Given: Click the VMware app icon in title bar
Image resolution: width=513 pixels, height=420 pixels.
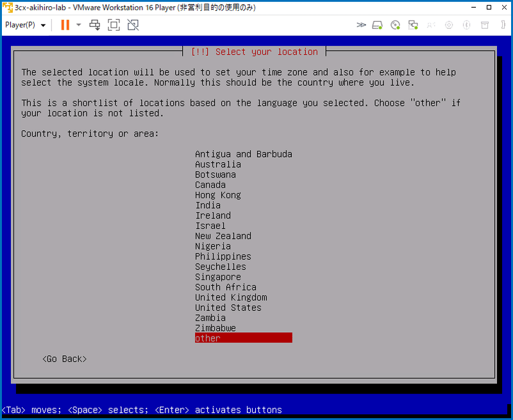Looking at the screenshot, I should point(7,7).
